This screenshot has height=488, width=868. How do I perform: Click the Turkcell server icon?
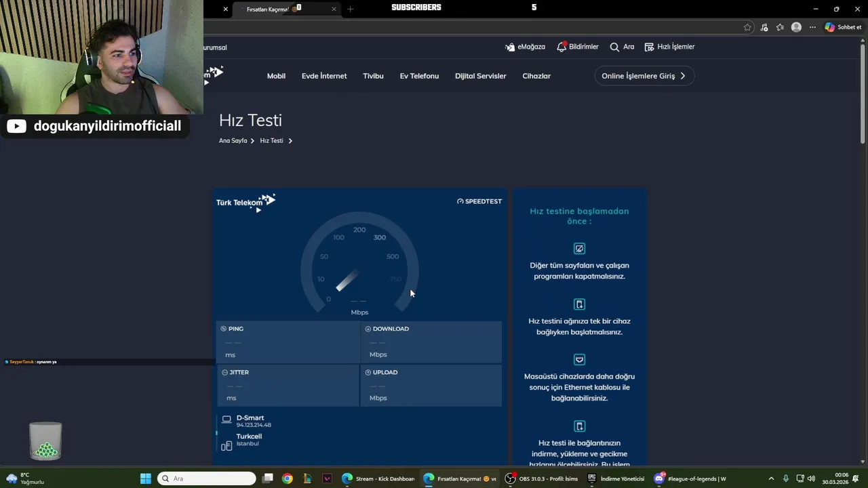click(x=226, y=445)
